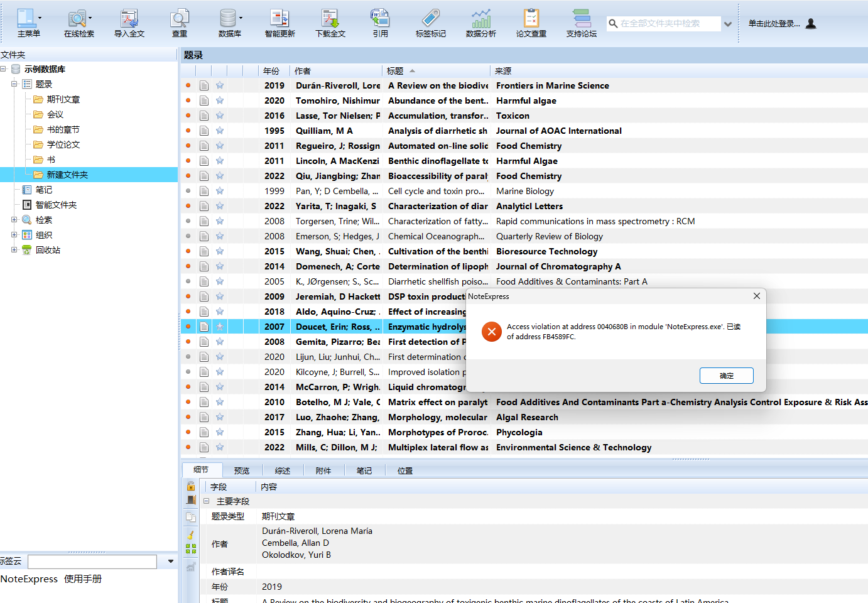
Task: Click the book icon below lock icon
Action: click(x=191, y=501)
